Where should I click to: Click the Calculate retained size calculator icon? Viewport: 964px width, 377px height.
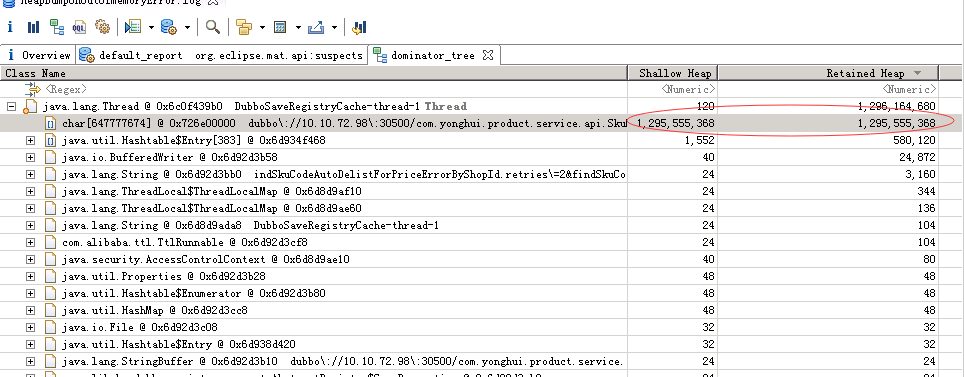(280, 27)
